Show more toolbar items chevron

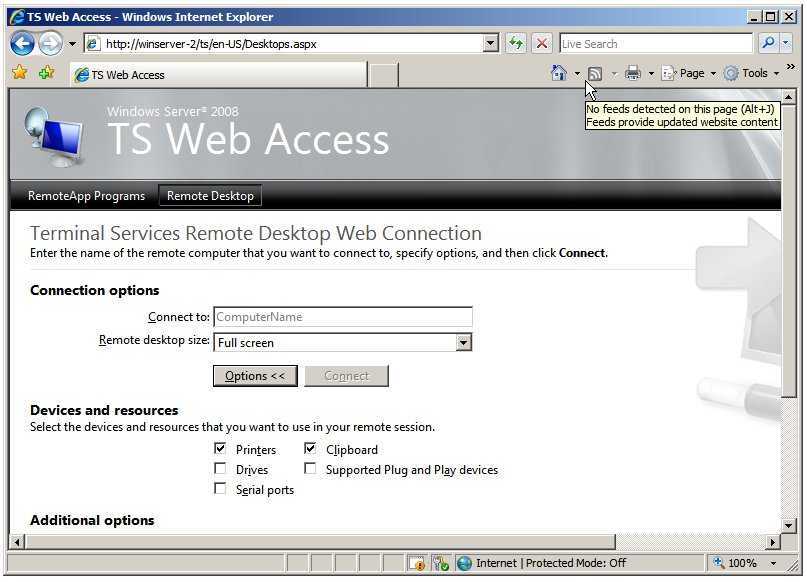[x=791, y=67]
